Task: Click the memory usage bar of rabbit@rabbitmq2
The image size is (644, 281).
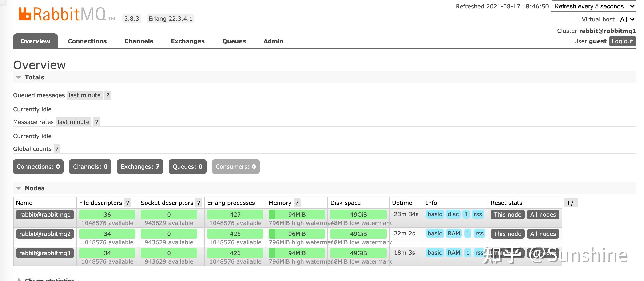Action: pos(297,234)
